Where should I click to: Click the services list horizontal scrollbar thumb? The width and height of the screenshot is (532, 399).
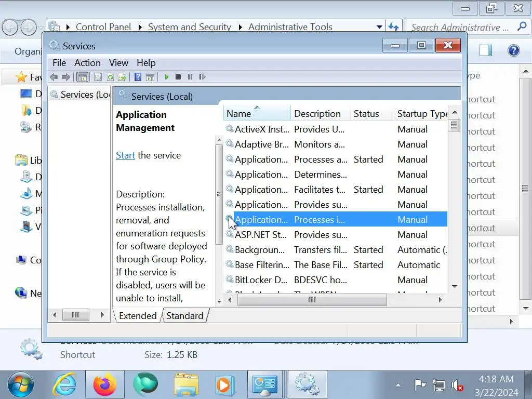(x=312, y=300)
